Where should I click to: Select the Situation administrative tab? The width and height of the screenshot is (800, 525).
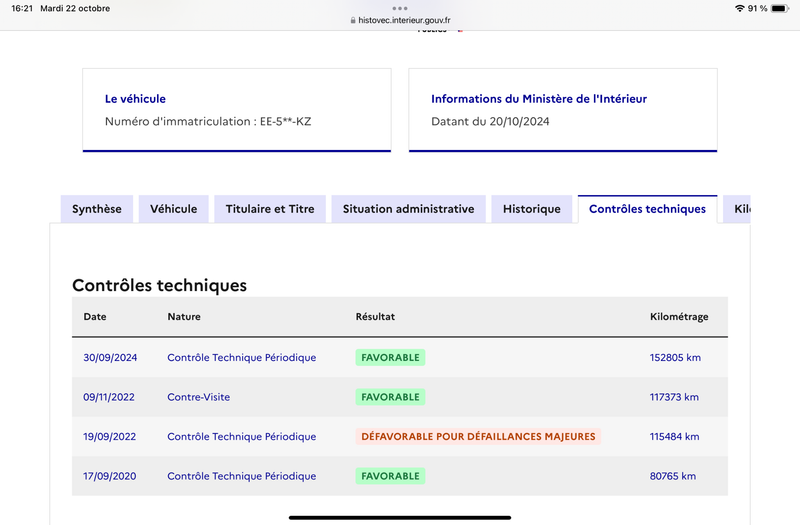click(x=408, y=209)
